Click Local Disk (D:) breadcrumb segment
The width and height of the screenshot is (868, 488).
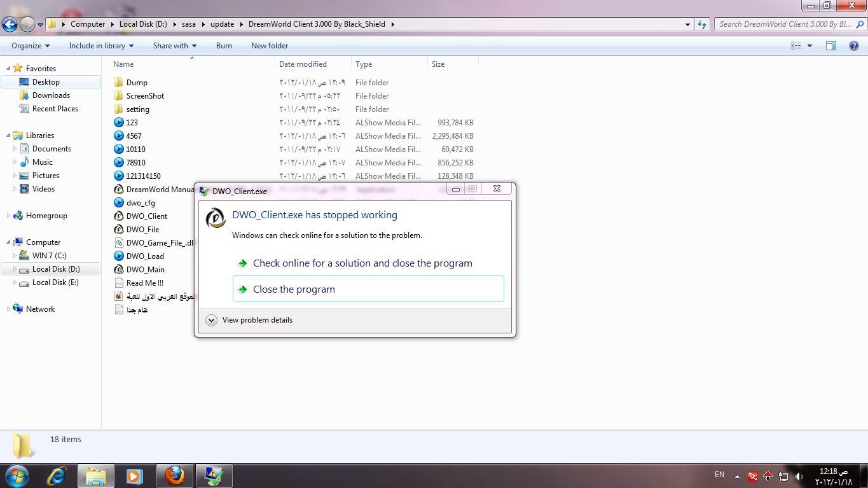143,24
